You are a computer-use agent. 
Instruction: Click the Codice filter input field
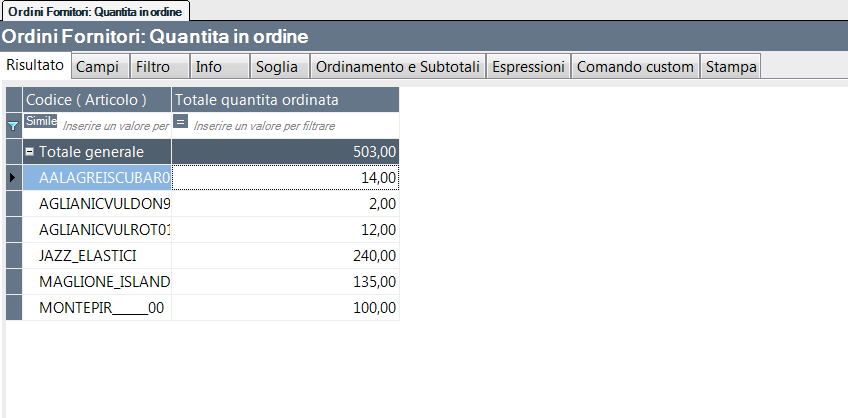pyautogui.click(x=116, y=126)
